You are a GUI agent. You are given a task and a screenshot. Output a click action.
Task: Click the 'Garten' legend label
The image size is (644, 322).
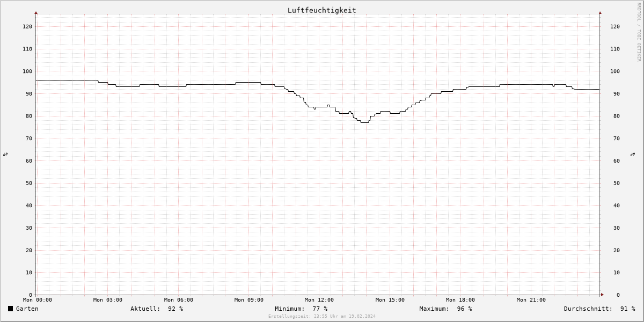pos(27,309)
